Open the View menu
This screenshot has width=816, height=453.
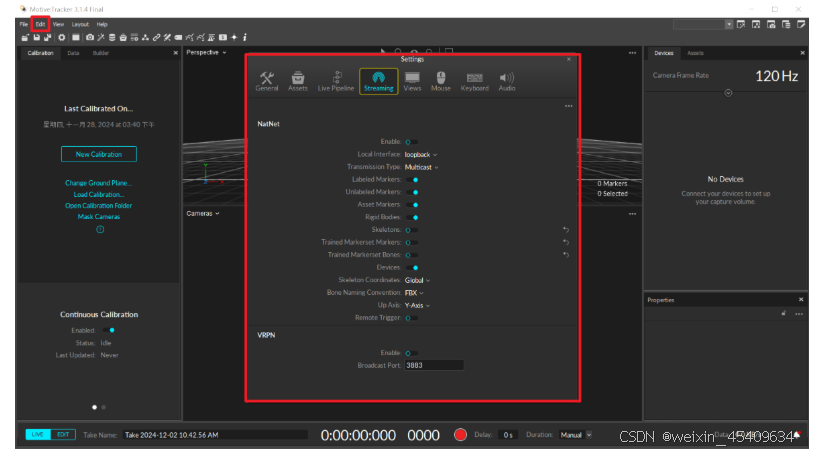pyautogui.click(x=58, y=24)
